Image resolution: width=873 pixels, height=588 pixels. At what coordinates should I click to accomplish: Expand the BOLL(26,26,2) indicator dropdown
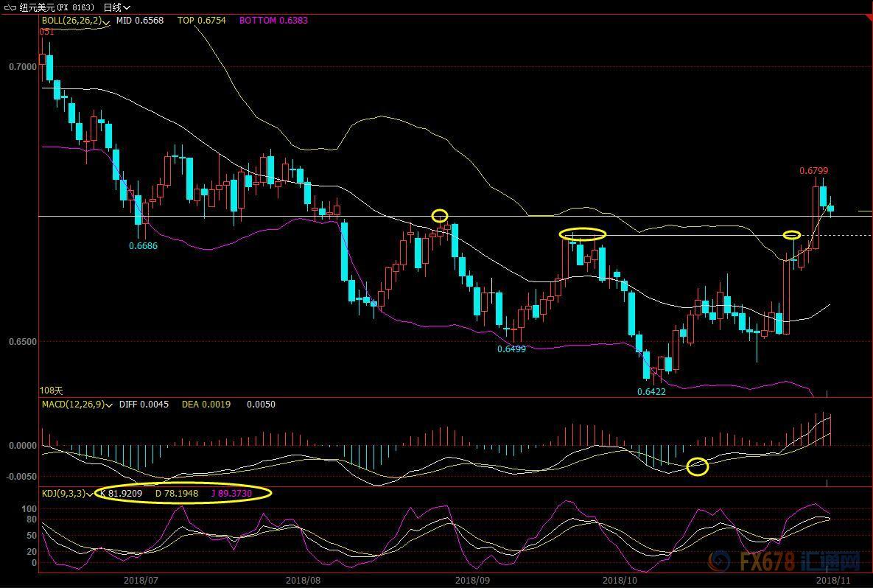click(106, 21)
